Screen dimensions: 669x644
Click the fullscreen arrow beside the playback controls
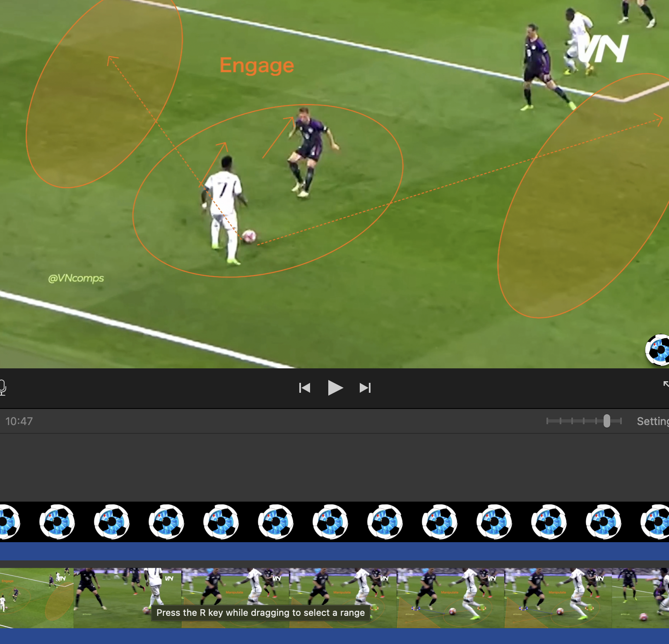click(666, 384)
